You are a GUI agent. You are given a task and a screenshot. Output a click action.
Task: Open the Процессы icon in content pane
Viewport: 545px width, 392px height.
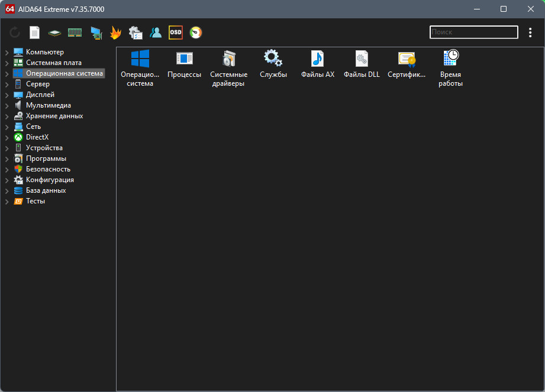pos(184,59)
